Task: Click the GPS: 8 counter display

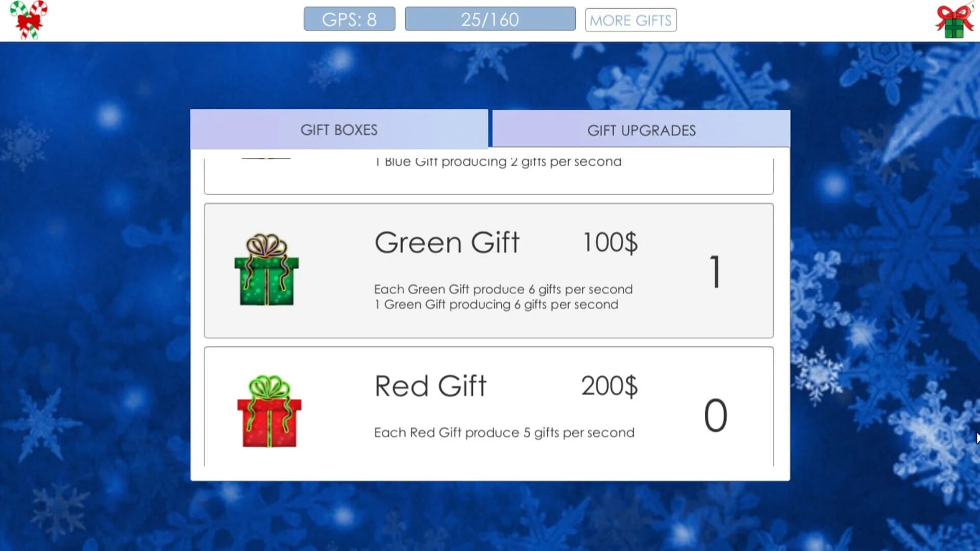Action: [x=349, y=18]
